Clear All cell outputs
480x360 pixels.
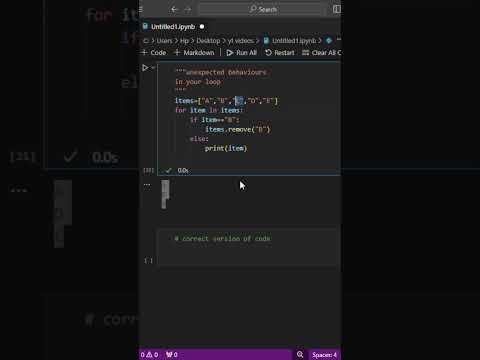click(x=321, y=53)
